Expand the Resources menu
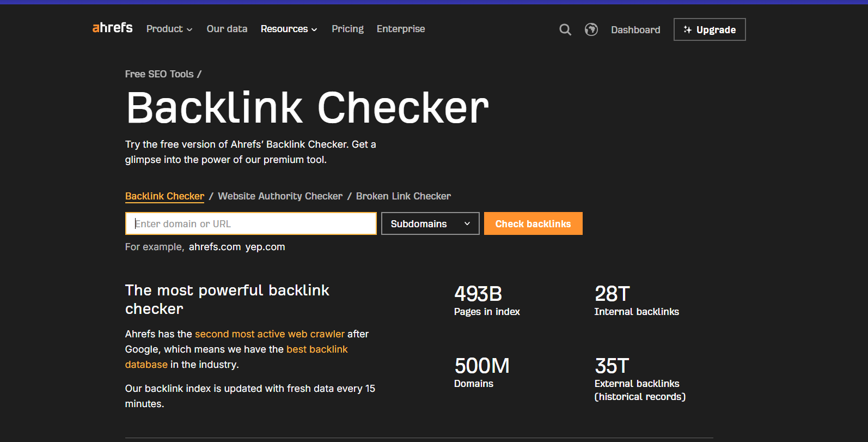868x442 pixels. tap(289, 29)
